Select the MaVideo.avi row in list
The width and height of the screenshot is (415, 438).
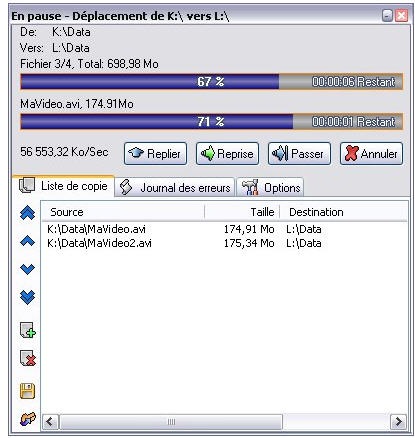[224, 229]
